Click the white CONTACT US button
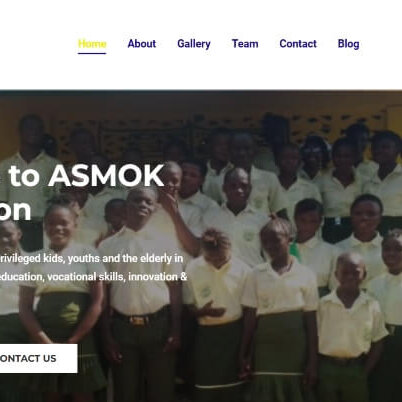 click(x=39, y=358)
